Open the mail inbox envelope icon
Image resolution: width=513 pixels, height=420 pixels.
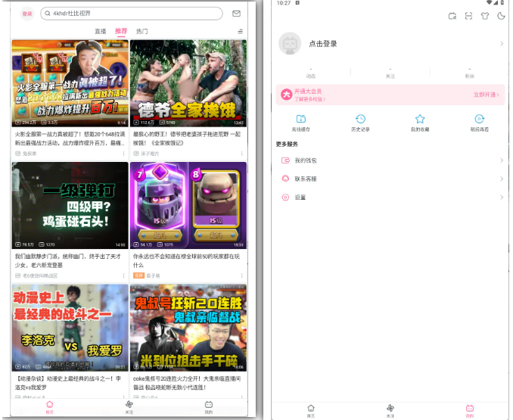pyautogui.click(x=236, y=14)
